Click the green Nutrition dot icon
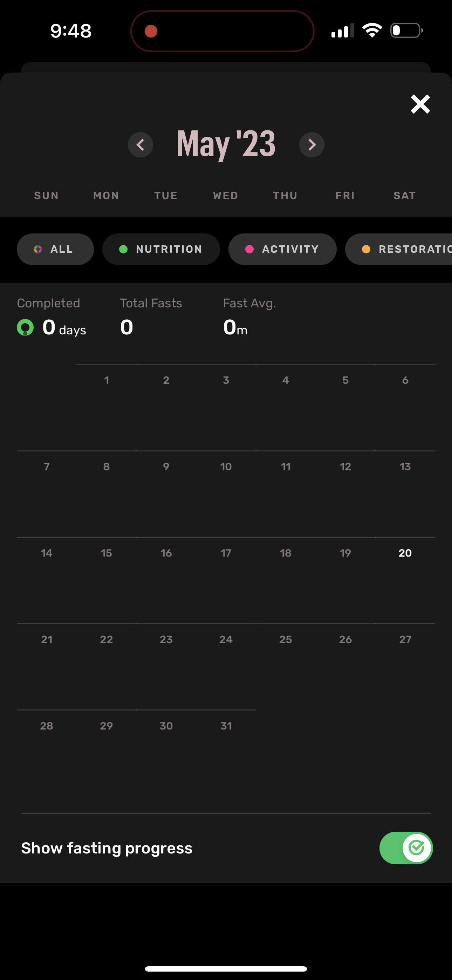452x980 pixels. [x=123, y=249]
